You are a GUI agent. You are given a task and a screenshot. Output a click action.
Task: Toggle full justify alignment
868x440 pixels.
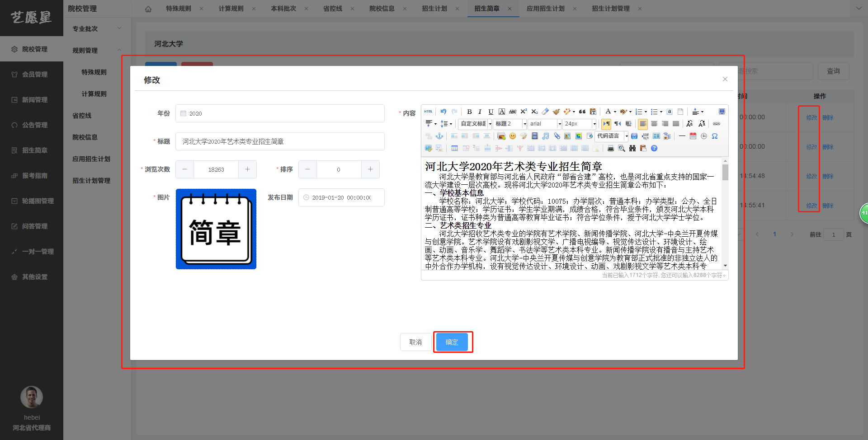(x=676, y=124)
